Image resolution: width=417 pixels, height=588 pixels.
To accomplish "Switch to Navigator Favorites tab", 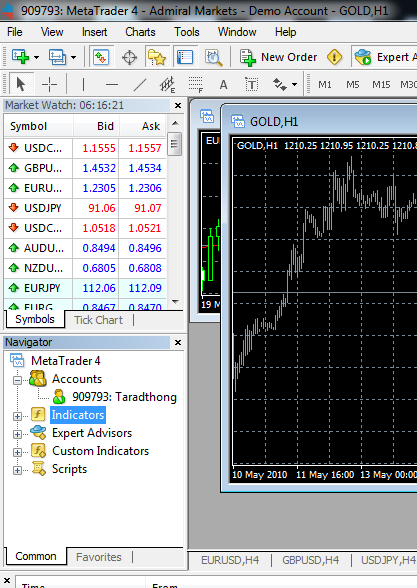I will (x=99, y=557).
